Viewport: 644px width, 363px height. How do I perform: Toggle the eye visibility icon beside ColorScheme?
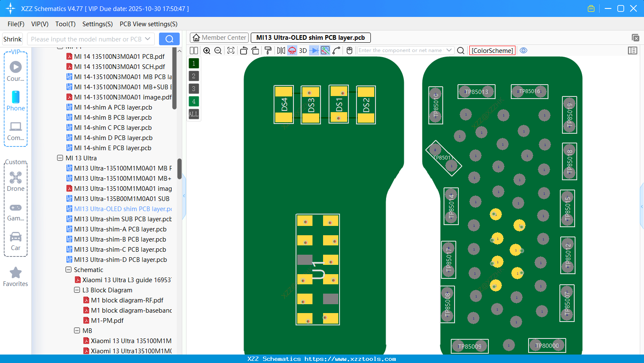coord(523,50)
